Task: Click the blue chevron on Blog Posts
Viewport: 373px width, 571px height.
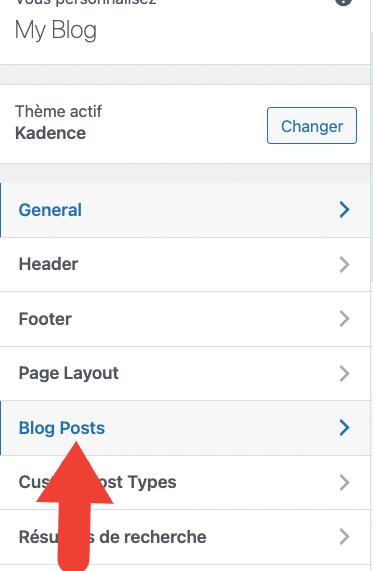Action: click(344, 428)
